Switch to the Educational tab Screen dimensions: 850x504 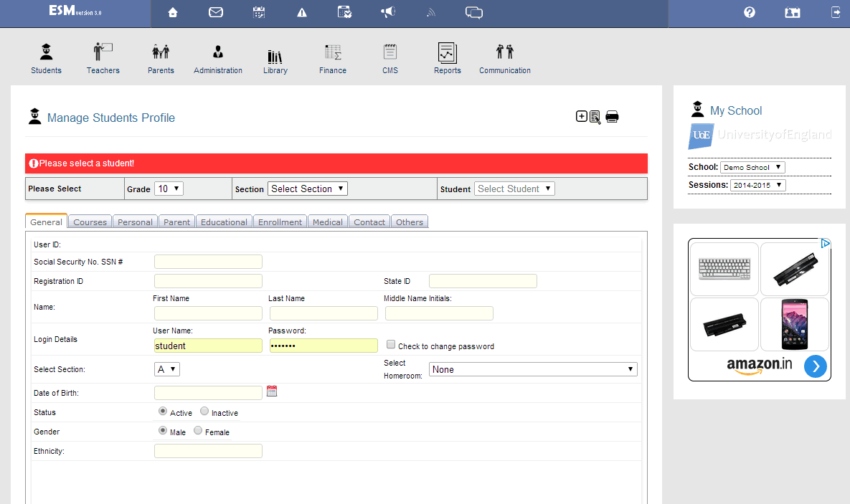(x=224, y=222)
